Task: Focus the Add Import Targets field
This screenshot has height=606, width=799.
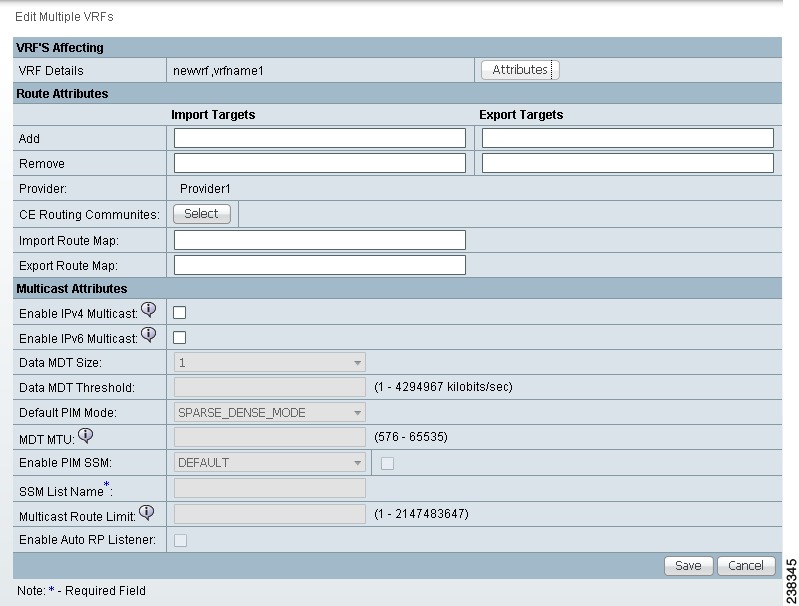Action: tap(319, 138)
